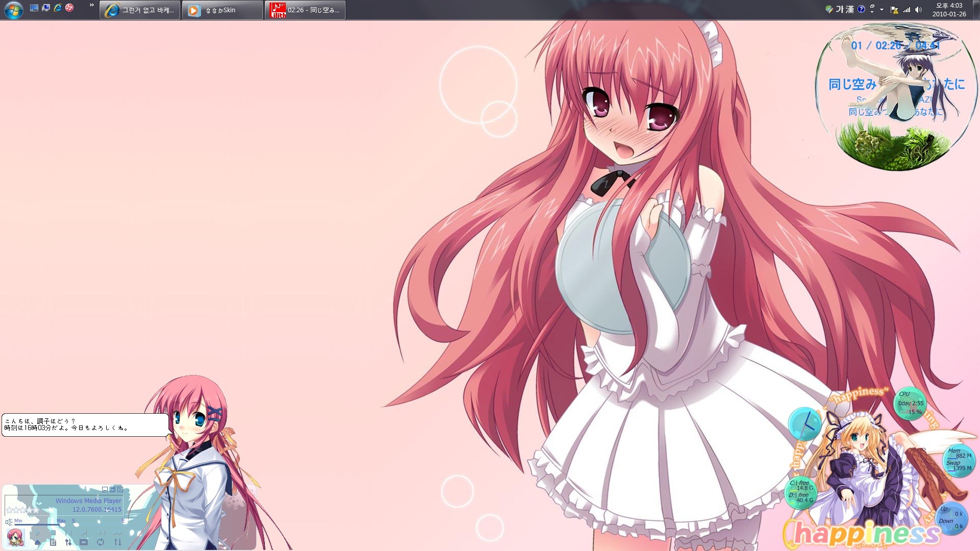980x551 pixels.
Task: Close the WMP skin window
Action: click(x=120, y=490)
